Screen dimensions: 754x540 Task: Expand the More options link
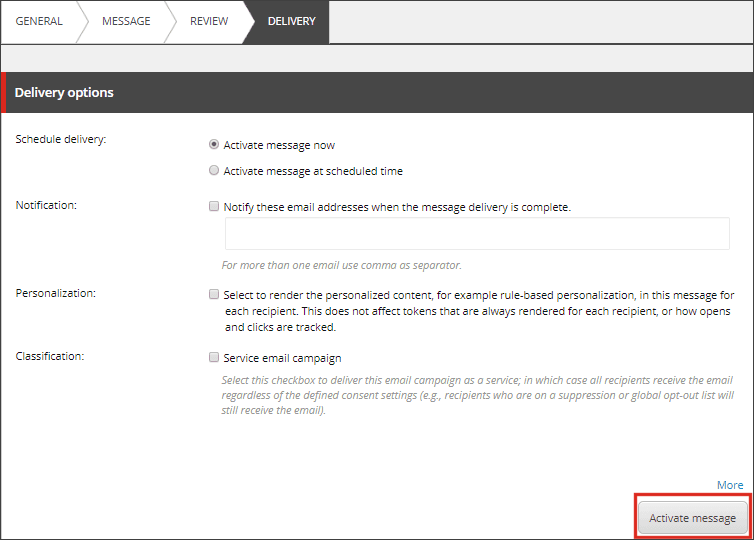(730, 485)
